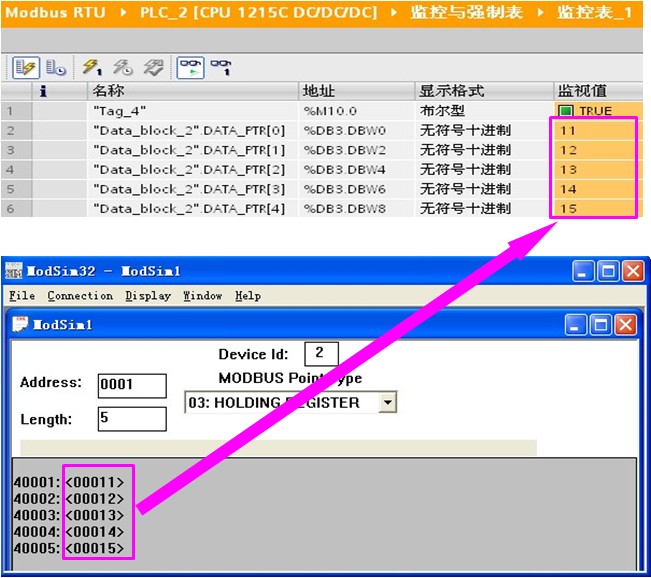Image resolution: width=651 pixels, height=578 pixels.
Task: Click ModSim1 child window document icon
Action: [20, 324]
